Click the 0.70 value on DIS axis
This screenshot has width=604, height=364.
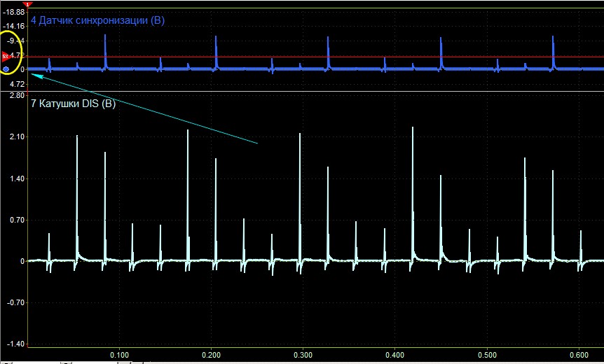[x=16, y=220]
